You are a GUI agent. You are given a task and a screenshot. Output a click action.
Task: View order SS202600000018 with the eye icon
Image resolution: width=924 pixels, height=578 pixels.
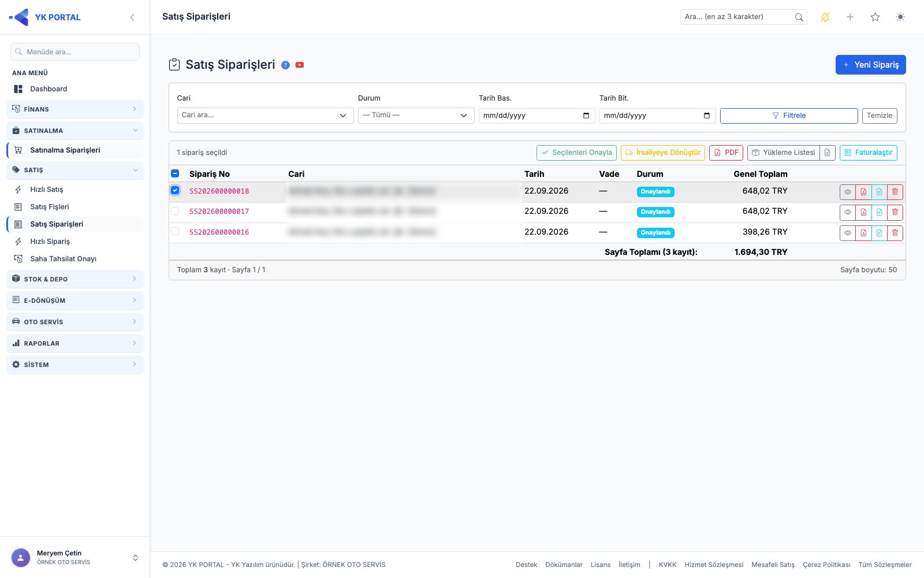coord(848,192)
